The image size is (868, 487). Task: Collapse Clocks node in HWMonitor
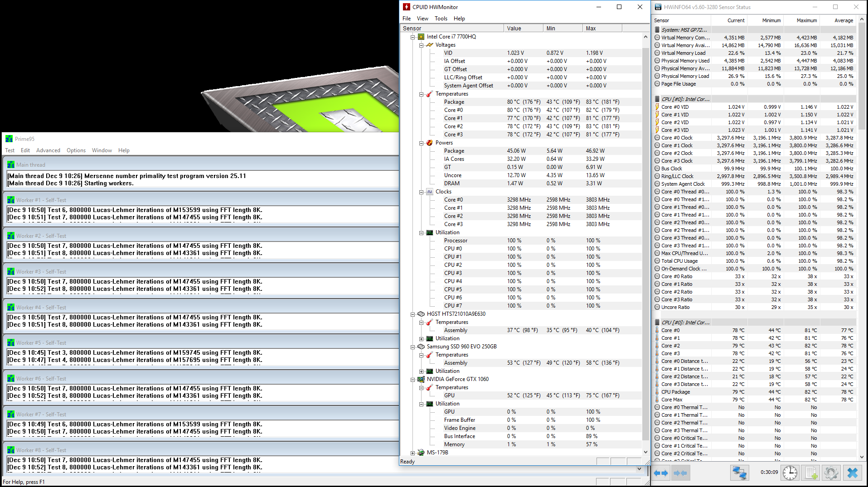(x=421, y=192)
